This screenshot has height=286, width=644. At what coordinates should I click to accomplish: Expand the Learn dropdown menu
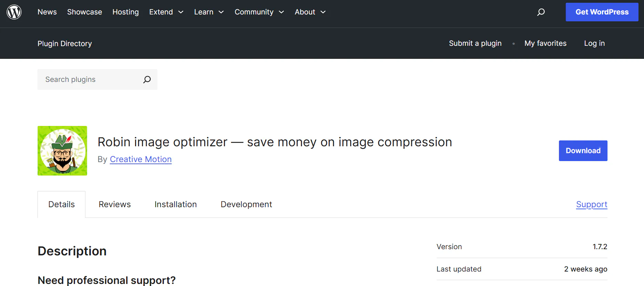[x=209, y=12]
